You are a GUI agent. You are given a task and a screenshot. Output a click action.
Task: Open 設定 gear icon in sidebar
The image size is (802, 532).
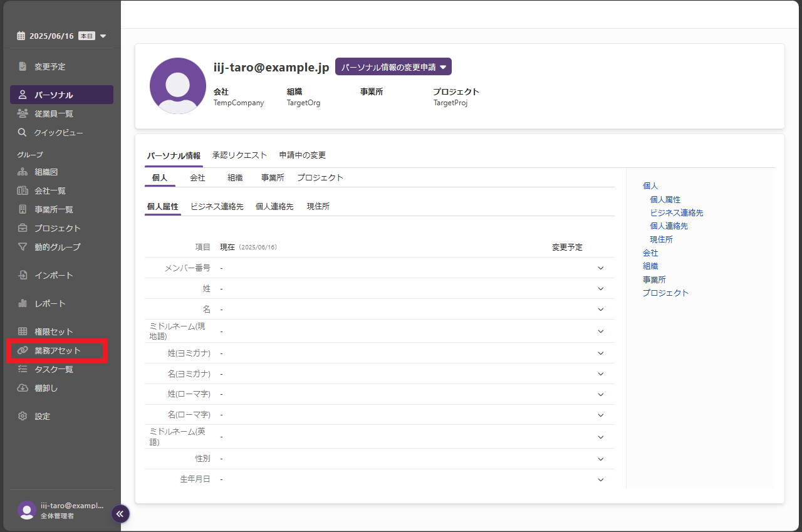pyautogui.click(x=23, y=416)
